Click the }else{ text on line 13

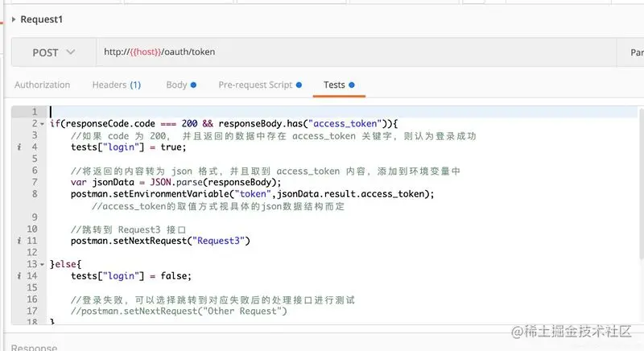tap(65, 264)
